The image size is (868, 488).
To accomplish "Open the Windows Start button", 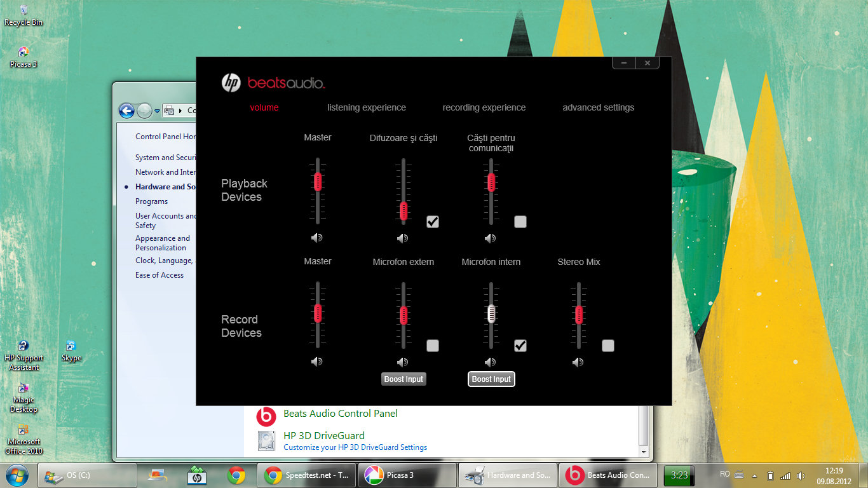I will (x=17, y=475).
